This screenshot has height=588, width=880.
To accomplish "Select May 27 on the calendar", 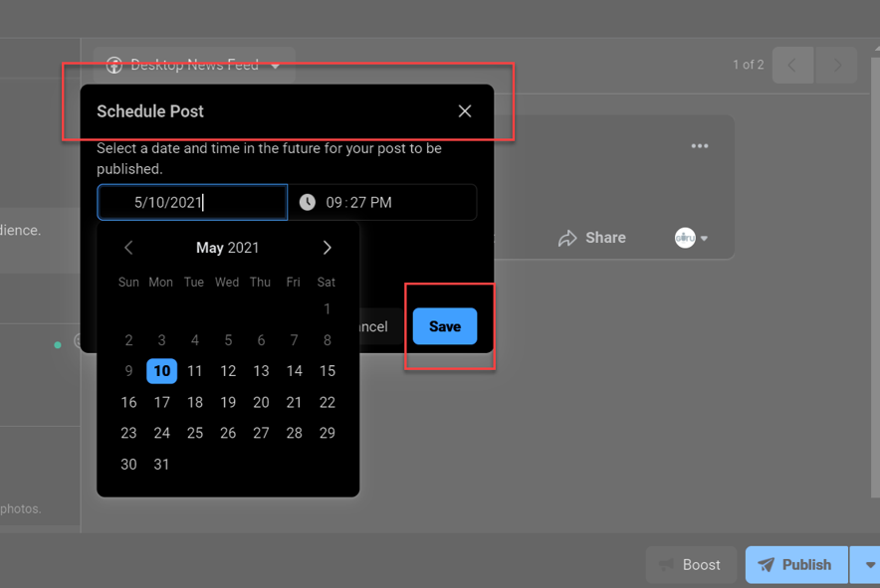I will 261,433.
